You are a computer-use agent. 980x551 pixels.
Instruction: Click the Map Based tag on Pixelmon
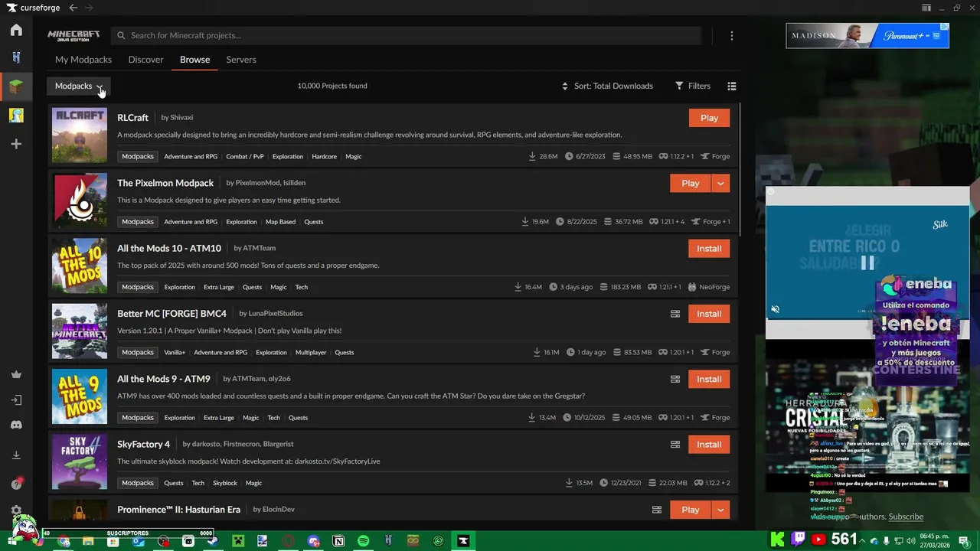click(x=280, y=222)
